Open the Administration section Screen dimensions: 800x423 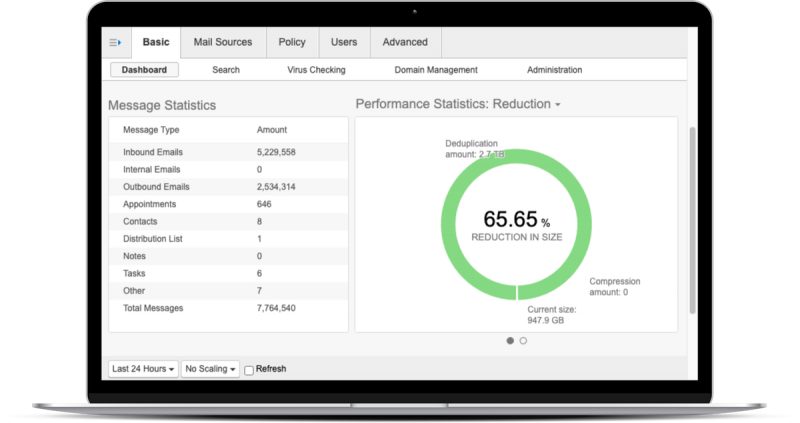click(555, 70)
